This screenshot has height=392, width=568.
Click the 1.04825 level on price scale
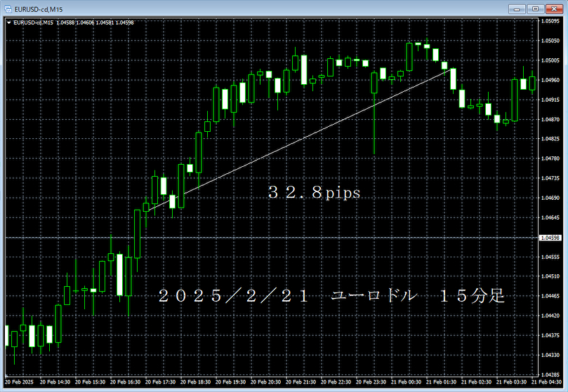tap(552, 139)
